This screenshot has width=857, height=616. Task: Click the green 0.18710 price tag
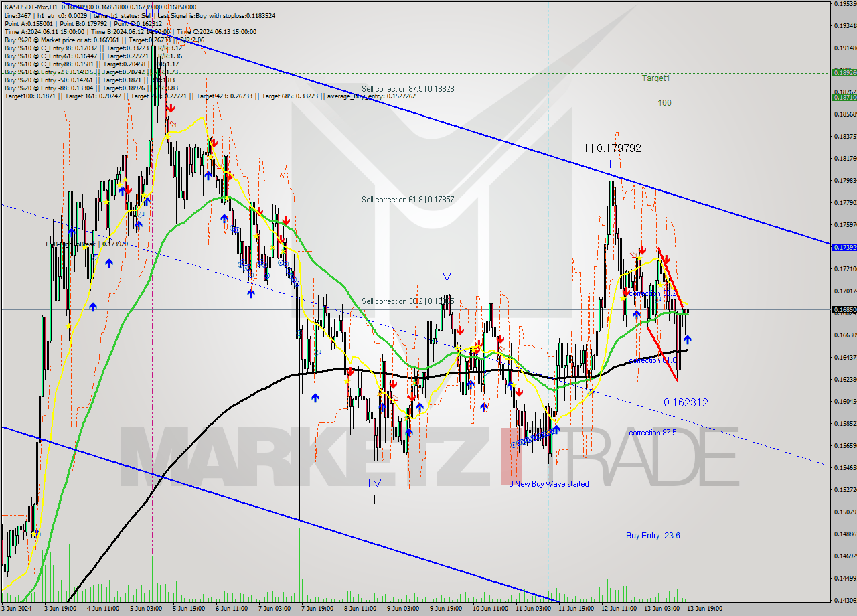coord(844,97)
